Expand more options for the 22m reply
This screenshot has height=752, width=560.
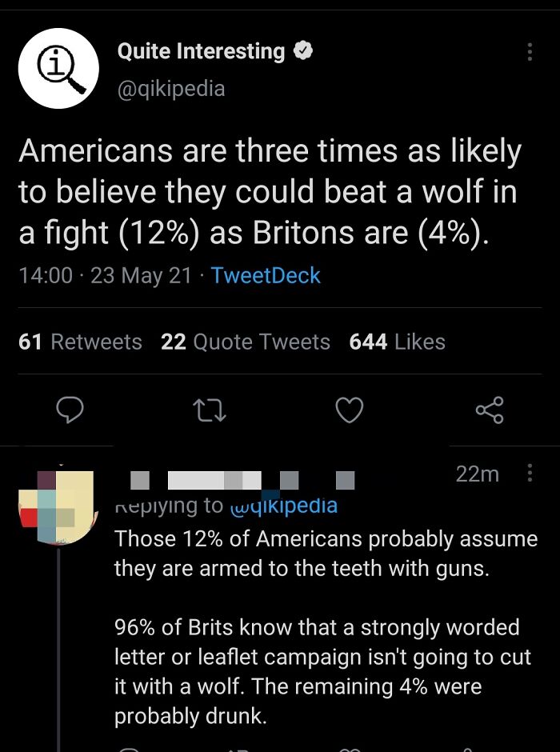click(530, 474)
